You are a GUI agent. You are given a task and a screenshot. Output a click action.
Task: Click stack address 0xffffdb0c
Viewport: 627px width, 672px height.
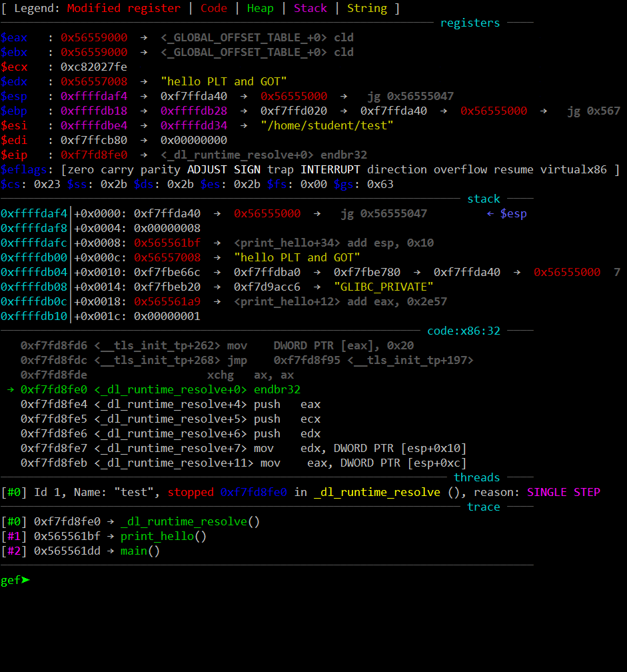34,301
